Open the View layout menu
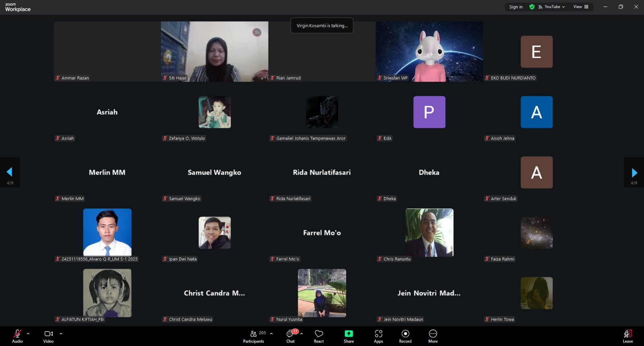The height and width of the screenshot is (346, 644). (x=580, y=7)
